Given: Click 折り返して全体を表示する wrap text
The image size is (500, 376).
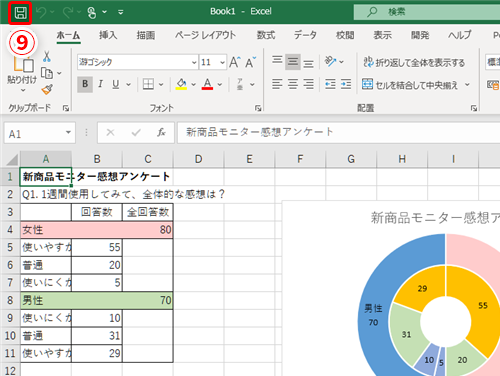Looking at the screenshot, I should tap(414, 62).
